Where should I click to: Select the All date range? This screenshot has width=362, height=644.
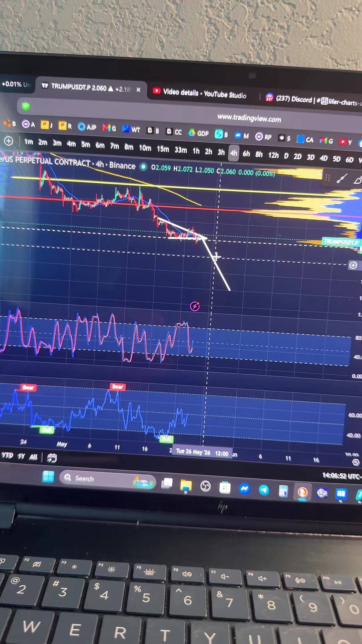pyautogui.click(x=33, y=457)
